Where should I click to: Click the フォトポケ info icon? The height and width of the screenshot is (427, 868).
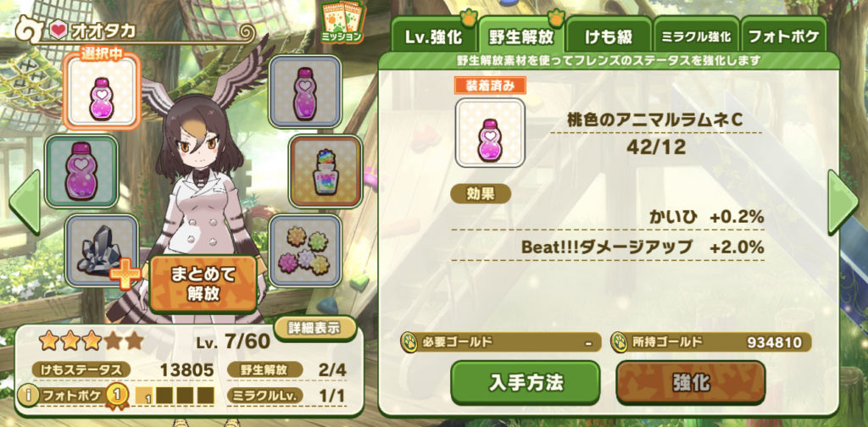click(28, 395)
